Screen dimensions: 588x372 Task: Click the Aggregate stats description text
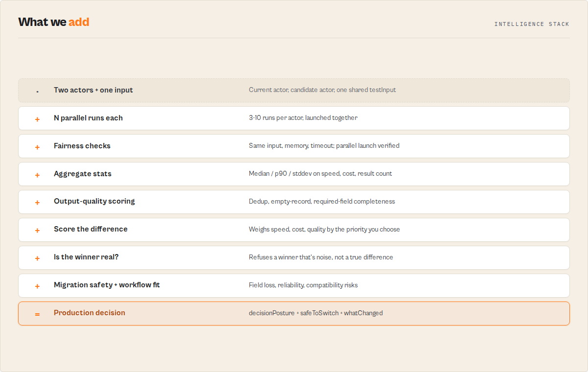(320, 174)
